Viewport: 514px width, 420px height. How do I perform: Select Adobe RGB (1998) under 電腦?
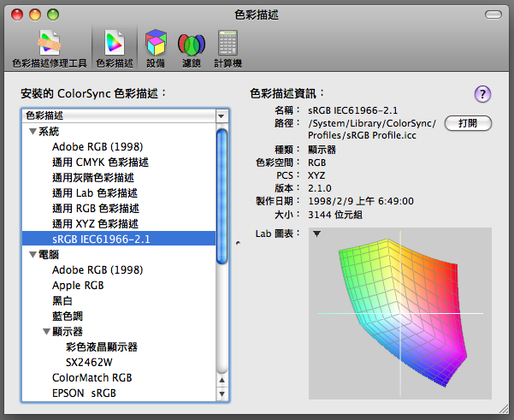pyautogui.click(x=97, y=270)
